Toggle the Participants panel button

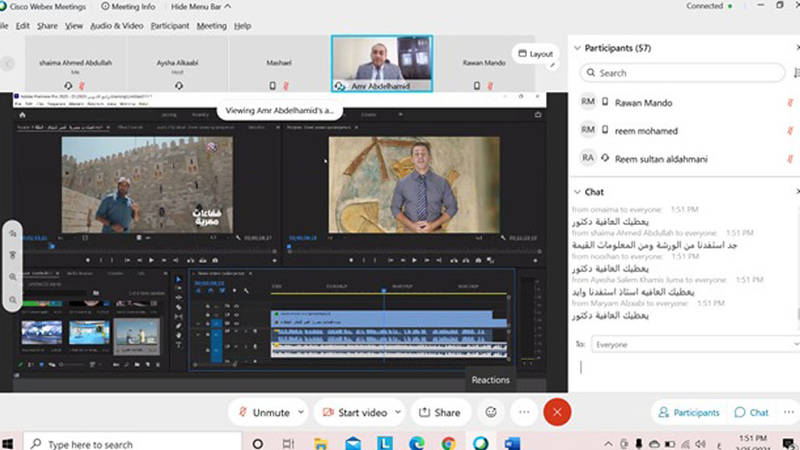(687, 412)
